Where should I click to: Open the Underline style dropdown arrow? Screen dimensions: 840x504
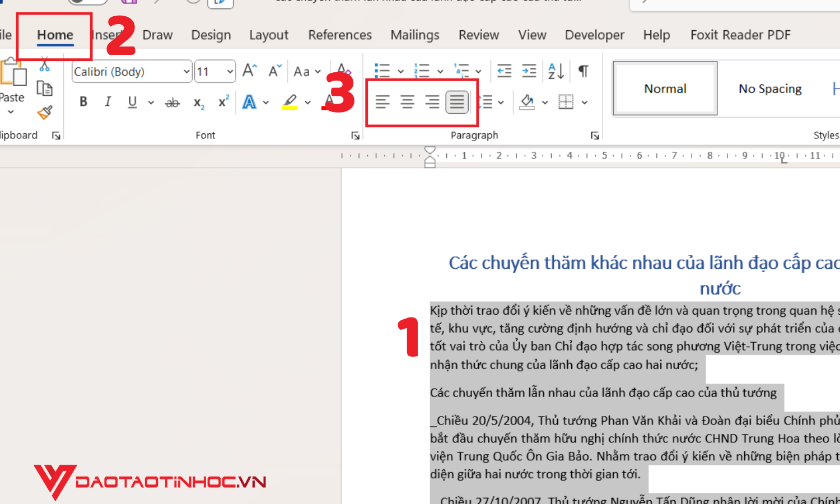150,102
